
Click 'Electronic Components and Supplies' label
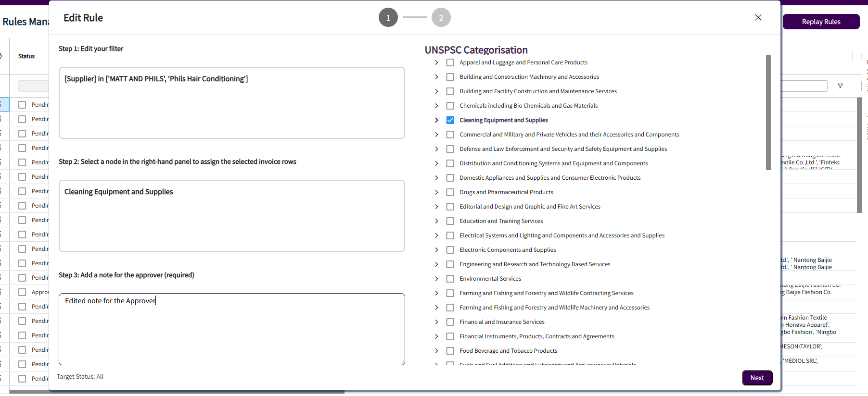pyautogui.click(x=508, y=250)
